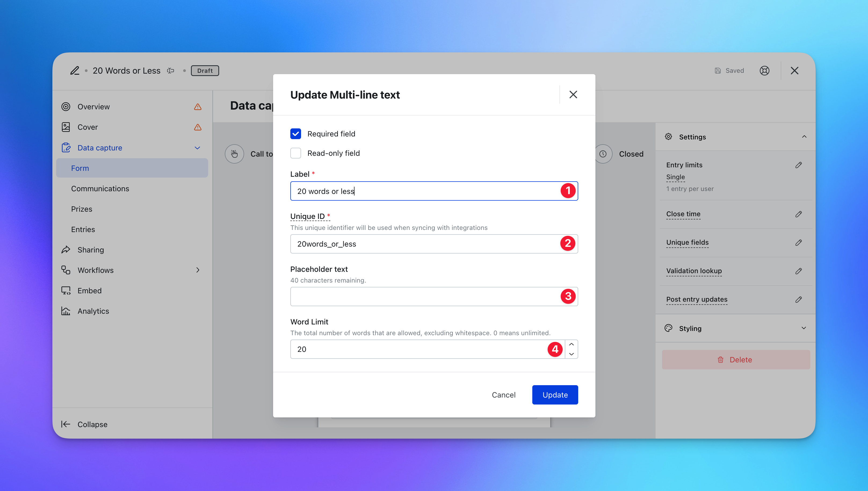Click the Overview warning triangle icon
Viewport: 868px width, 491px height.
coord(198,107)
